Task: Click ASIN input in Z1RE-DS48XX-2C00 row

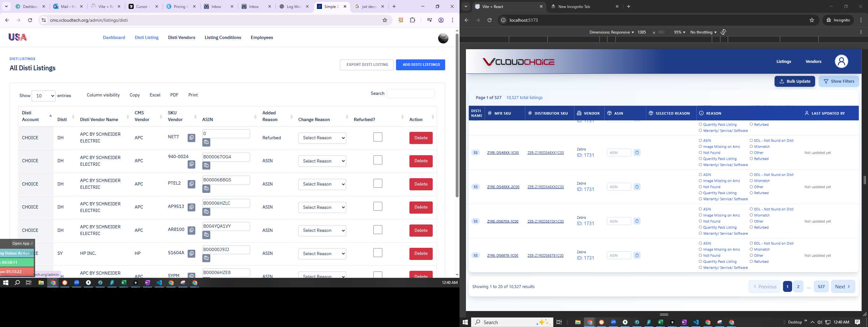Action: coord(619,187)
